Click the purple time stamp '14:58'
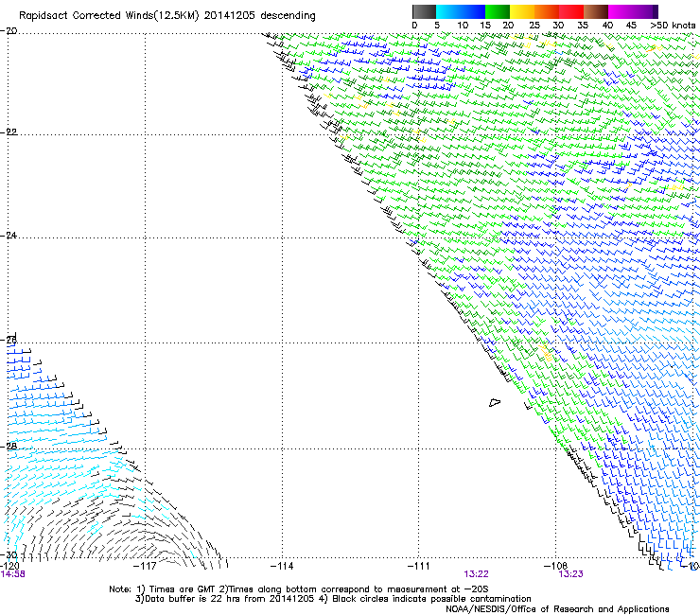Screen dimensions: 700x615 pos(12,574)
